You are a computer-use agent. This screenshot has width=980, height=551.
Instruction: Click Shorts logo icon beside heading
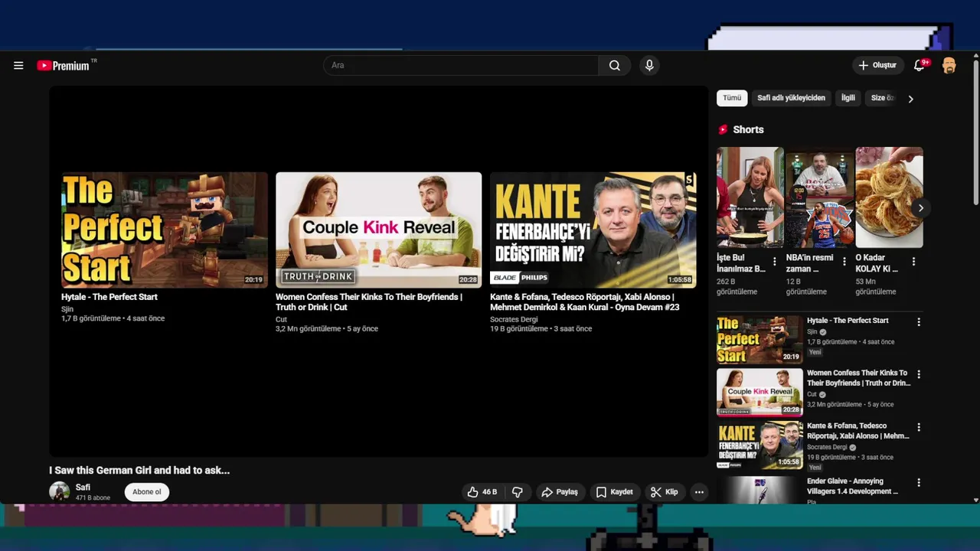point(723,130)
